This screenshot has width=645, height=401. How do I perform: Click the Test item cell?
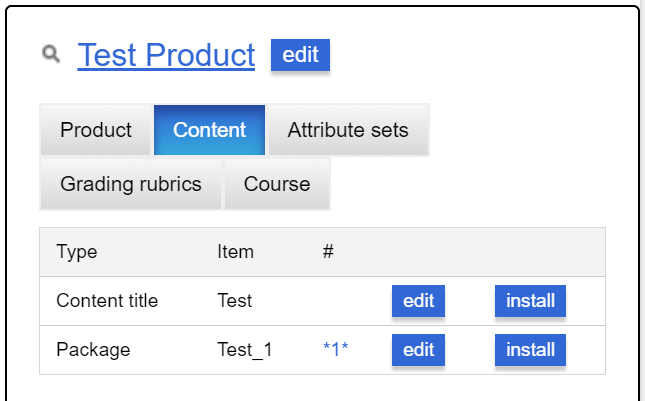pyautogui.click(x=234, y=301)
